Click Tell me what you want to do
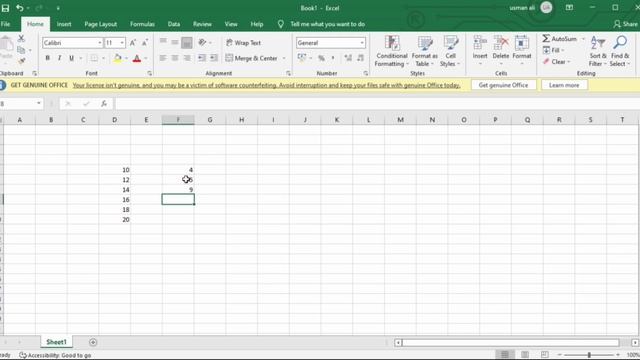640x360 pixels. pyautogui.click(x=327, y=24)
